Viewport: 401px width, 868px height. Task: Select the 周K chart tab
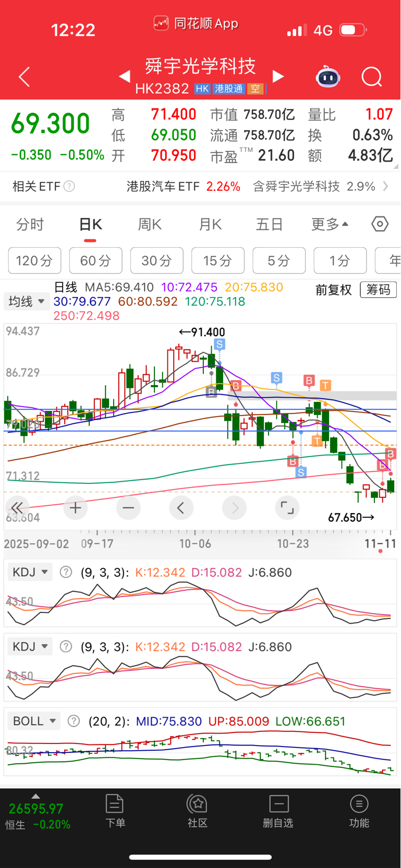(150, 225)
